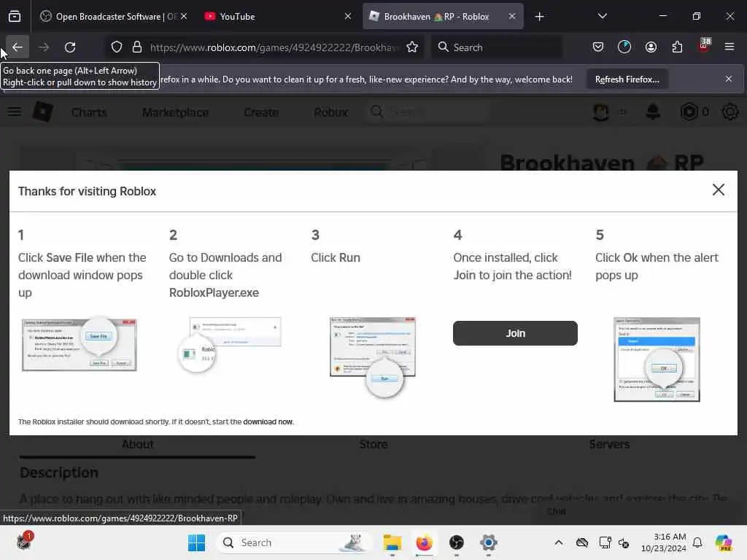Open the Roblox hamburger navigation menu
Screen dimensions: 747x560
[15, 112]
